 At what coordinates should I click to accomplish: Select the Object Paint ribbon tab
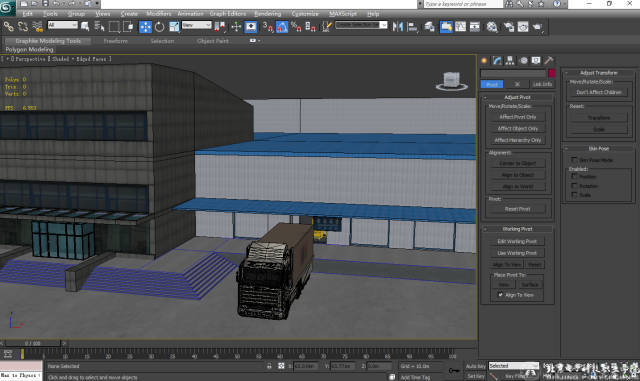(213, 41)
